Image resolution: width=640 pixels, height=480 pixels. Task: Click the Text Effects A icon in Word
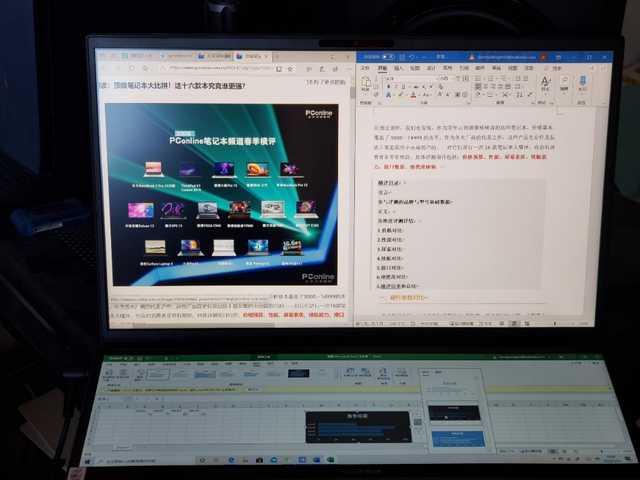click(388, 95)
